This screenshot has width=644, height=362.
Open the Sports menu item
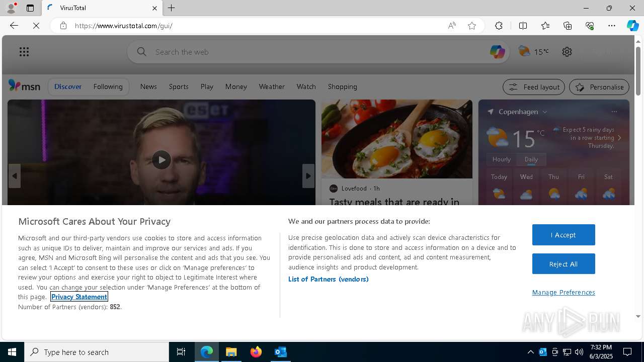click(179, 86)
